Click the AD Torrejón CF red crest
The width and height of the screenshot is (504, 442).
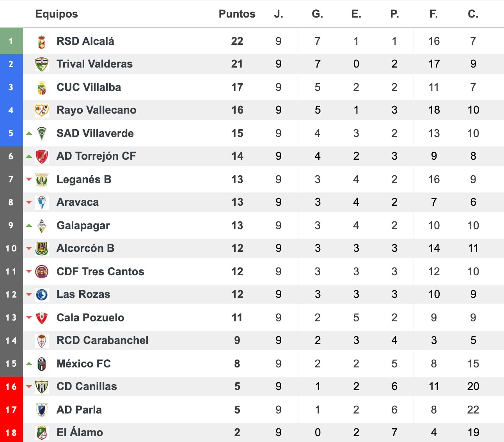42,156
